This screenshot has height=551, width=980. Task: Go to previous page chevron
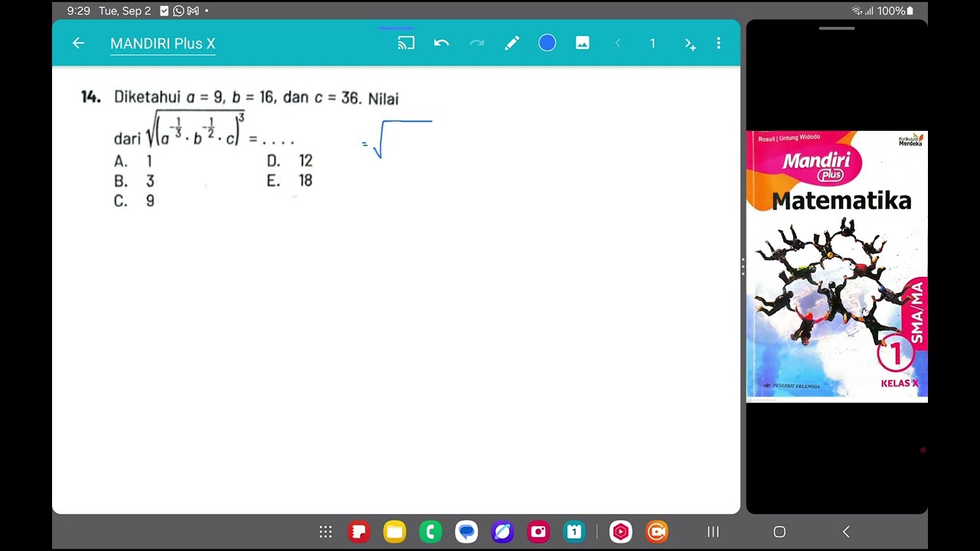618,44
